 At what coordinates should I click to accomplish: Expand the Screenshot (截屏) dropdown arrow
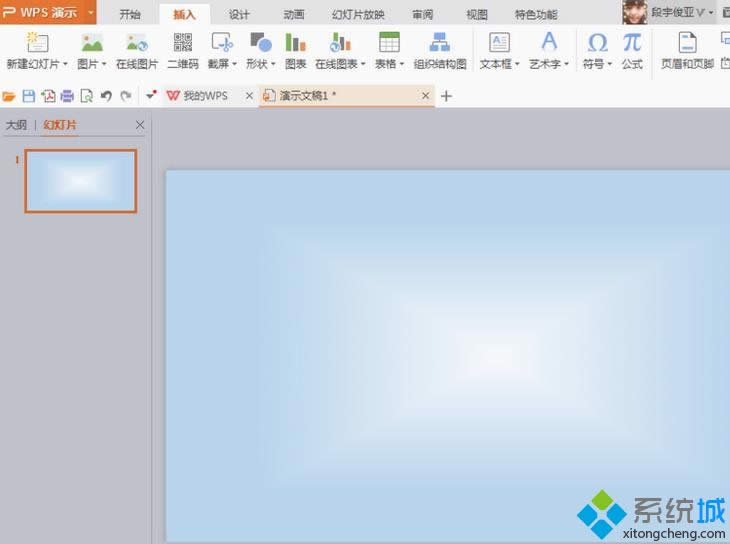point(234,64)
